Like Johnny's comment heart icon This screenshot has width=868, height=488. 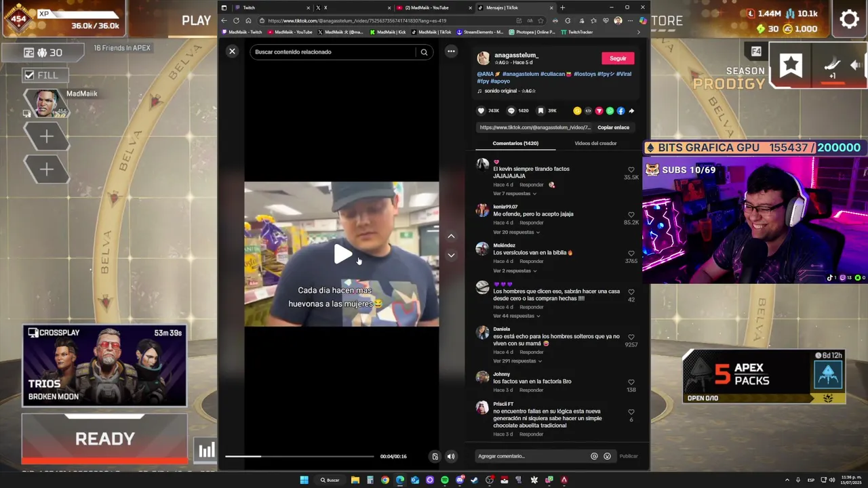(x=631, y=382)
